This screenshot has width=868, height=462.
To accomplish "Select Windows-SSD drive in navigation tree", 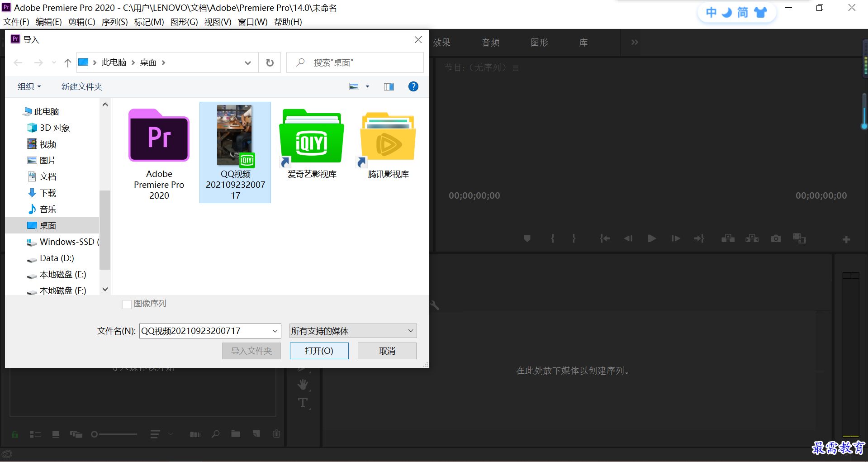I will (x=63, y=242).
